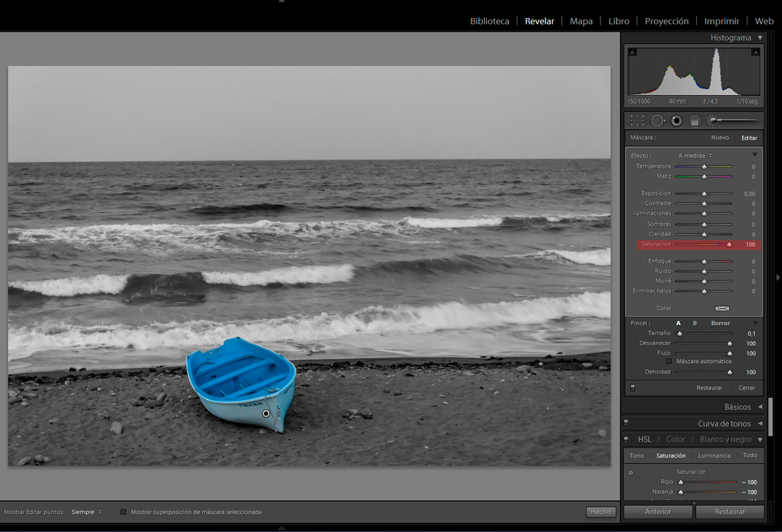
Task: Switch to the Saturación tab
Action: tap(671, 456)
